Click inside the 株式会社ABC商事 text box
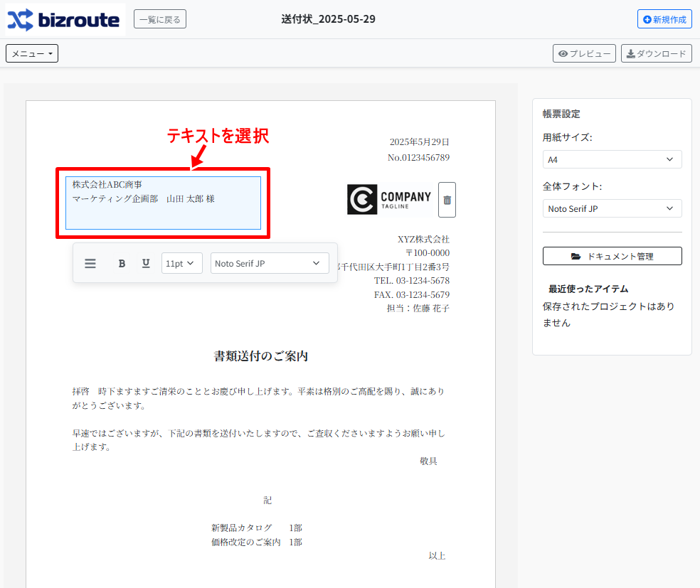700x588 pixels. coord(163,203)
